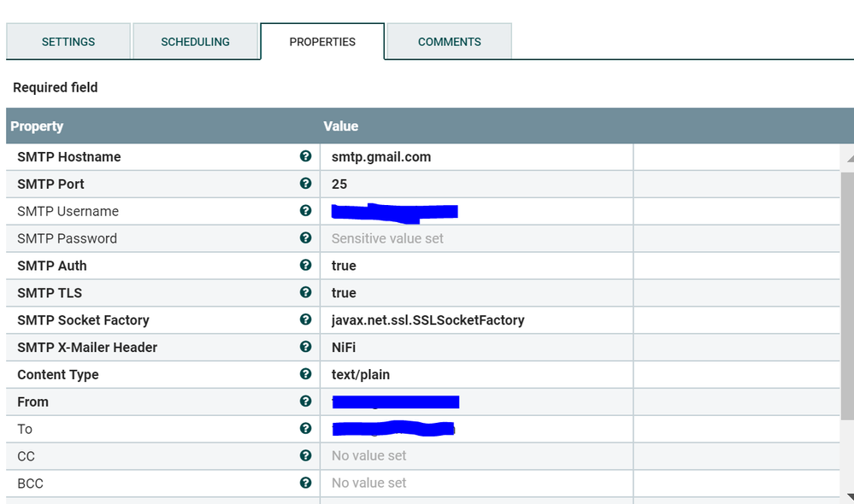The height and width of the screenshot is (504, 854).
Task: Select the 'SMTP Auth' property name
Action: tap(52, 266)
